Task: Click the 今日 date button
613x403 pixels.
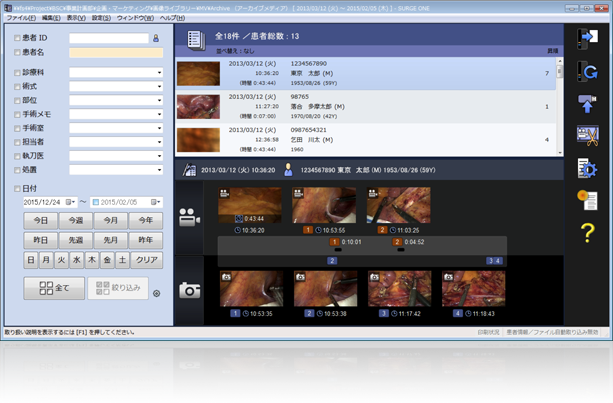Action: coord(41,220)
